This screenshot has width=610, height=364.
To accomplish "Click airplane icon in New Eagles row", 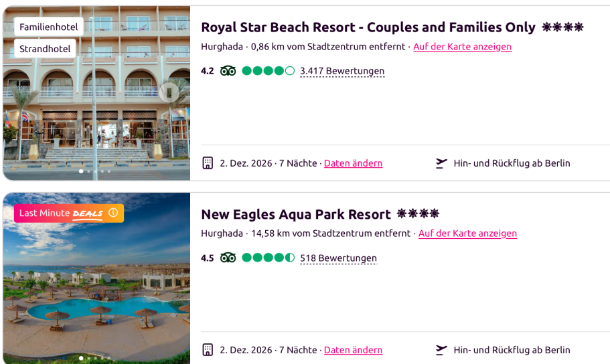I will [441, 350].
